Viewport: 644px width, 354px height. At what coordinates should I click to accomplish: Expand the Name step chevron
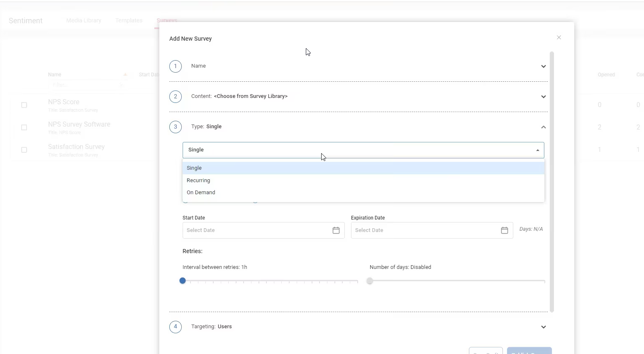coord(543,66)
